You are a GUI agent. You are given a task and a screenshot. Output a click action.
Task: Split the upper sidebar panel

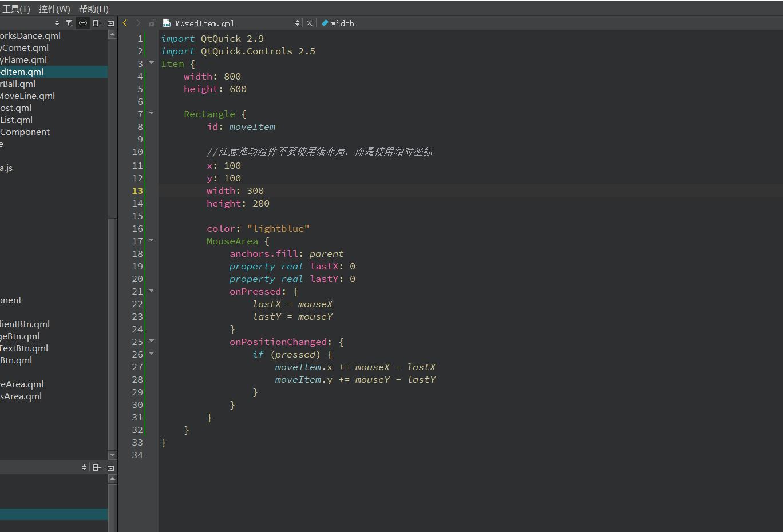[97, 23]
